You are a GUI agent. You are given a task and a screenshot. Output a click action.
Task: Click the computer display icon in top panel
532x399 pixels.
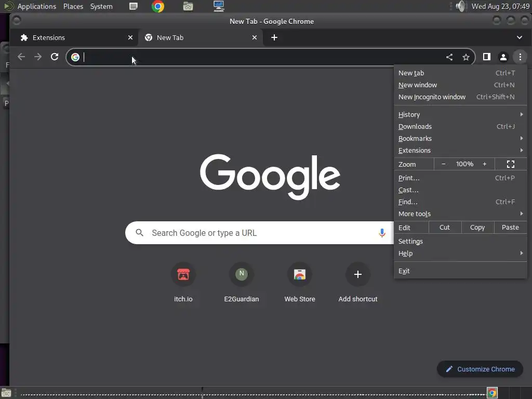point(219,6)
